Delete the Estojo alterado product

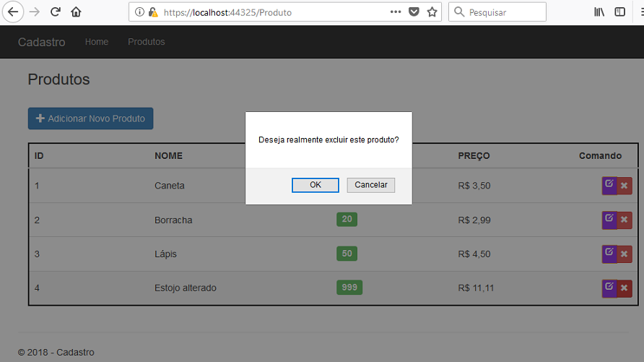click(625, 288)
